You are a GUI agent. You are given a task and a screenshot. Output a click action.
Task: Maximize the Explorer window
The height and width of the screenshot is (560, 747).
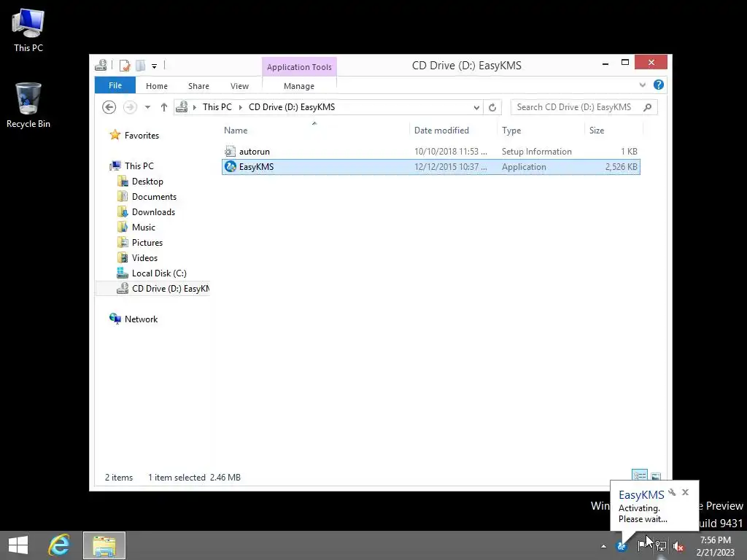coord(625,63)
